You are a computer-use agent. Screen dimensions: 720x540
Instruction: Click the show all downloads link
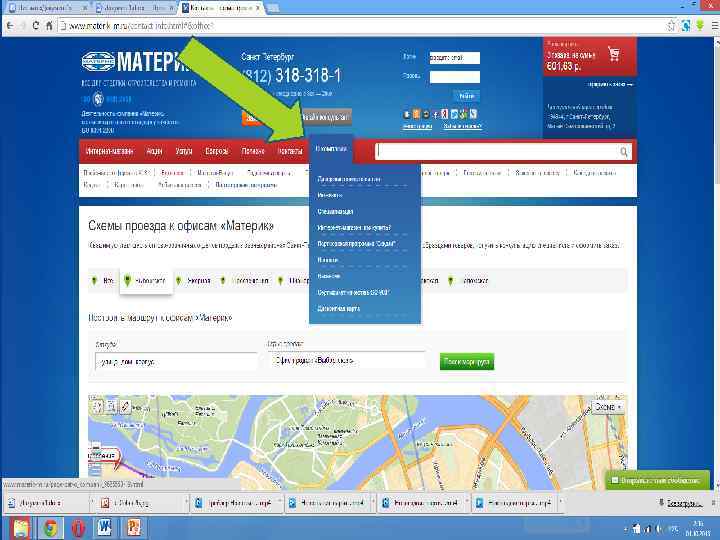tap(684, 503)
